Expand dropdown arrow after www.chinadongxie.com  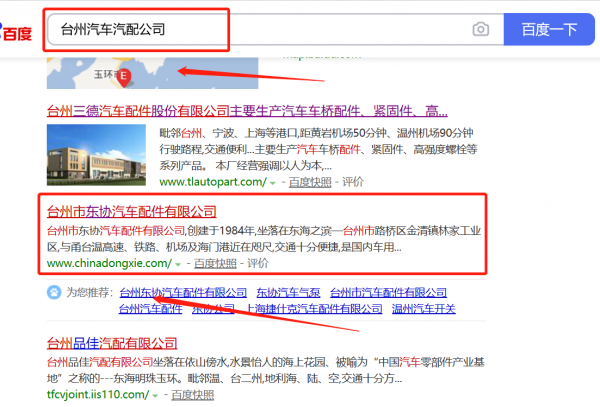click(179, 264)
